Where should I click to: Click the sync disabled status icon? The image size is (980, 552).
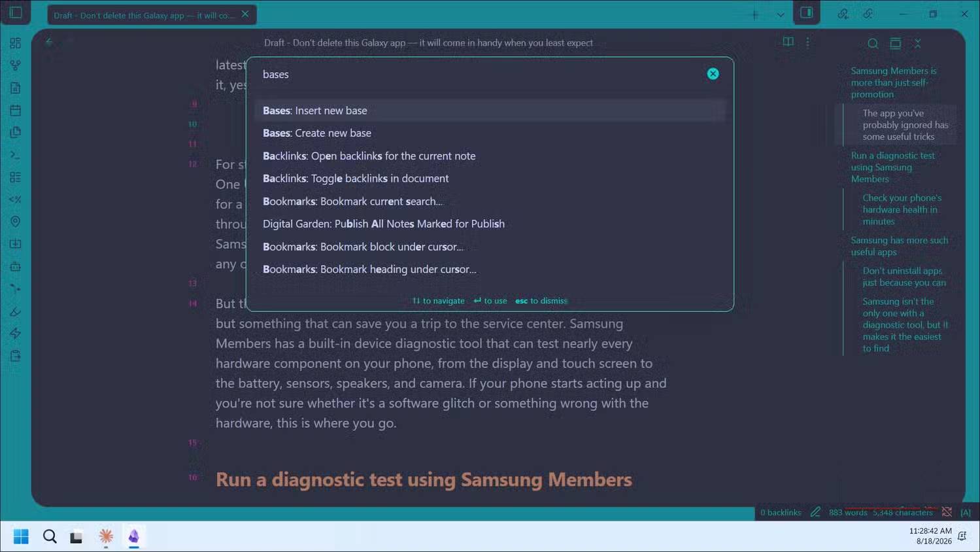947,512
